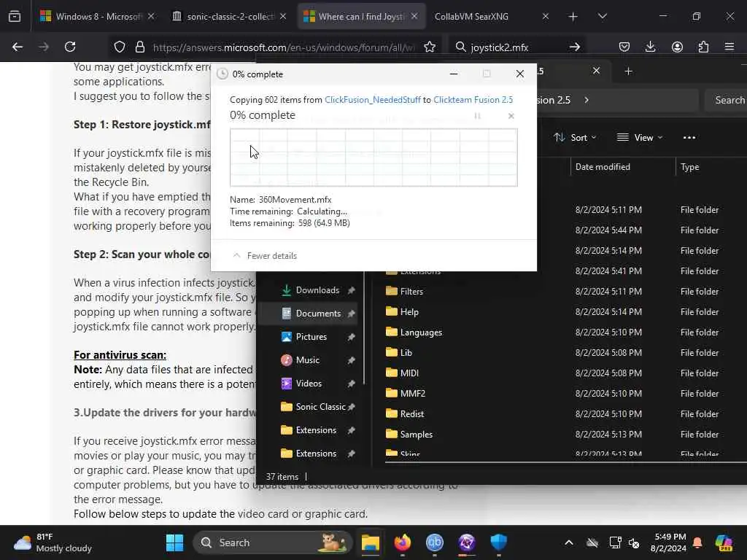
Task: Select the Help folder
Action: point(402,311)
